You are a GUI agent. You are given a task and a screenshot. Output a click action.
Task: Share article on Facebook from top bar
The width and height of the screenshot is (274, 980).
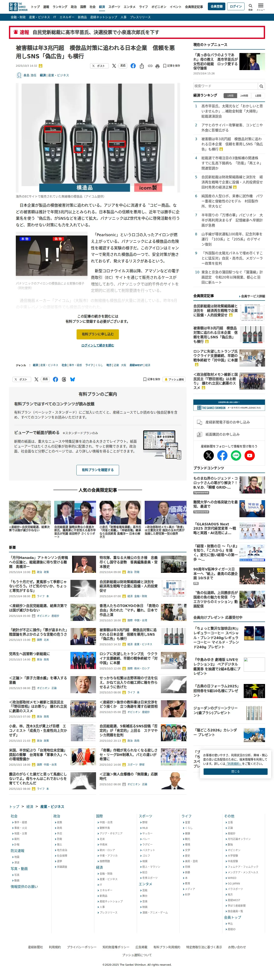tap(133, 66)
